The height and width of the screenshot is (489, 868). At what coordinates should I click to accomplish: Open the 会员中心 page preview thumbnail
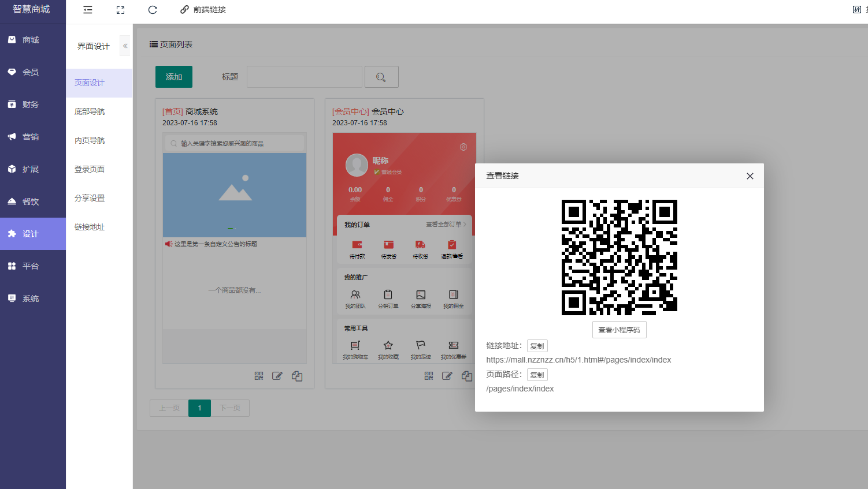point(404,248)
